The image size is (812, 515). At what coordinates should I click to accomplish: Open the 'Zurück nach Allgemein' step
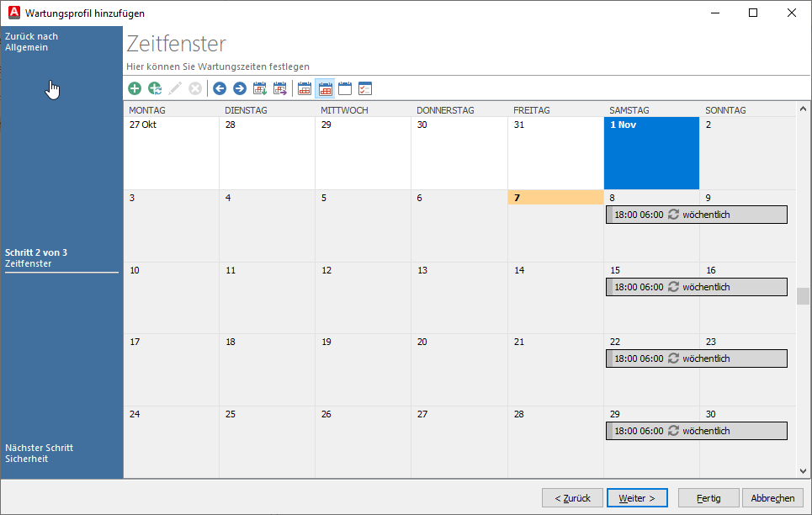click(x=32, y=42)
